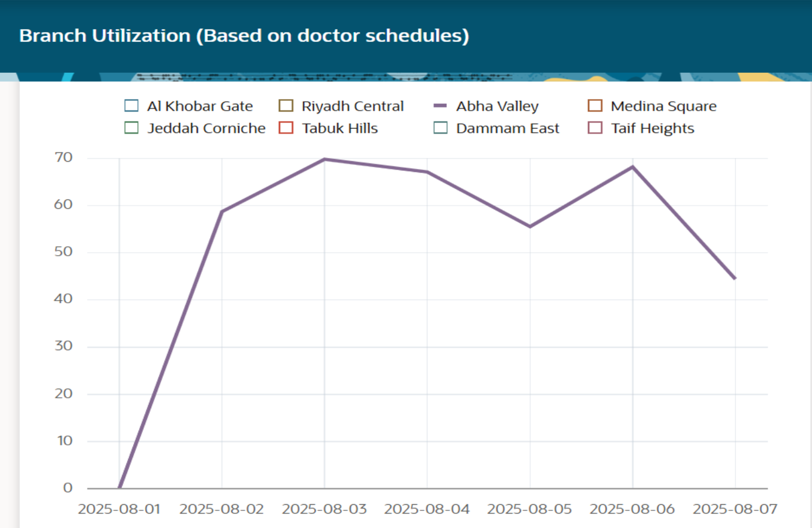
Task: Click the red Tabuk Hills legend swatch
Action: point(286,129)
